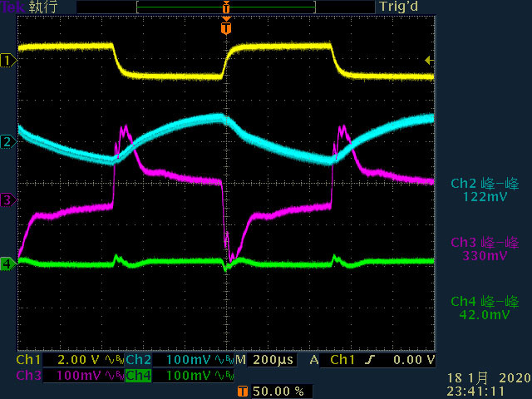532x399 pixels.
Task: Click the Ch3 peak-to-peak 330mV measurement
Action: pos(485,249)
